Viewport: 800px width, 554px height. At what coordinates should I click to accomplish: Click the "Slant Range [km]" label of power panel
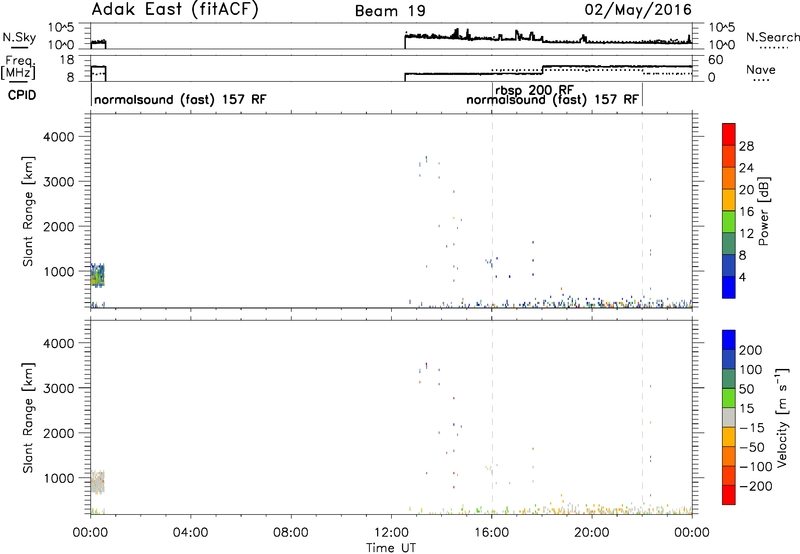(28, 211)
